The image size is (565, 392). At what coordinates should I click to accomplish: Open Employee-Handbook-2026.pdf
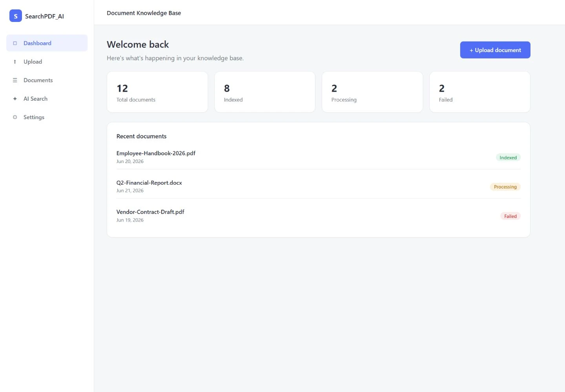pos(156,153)
